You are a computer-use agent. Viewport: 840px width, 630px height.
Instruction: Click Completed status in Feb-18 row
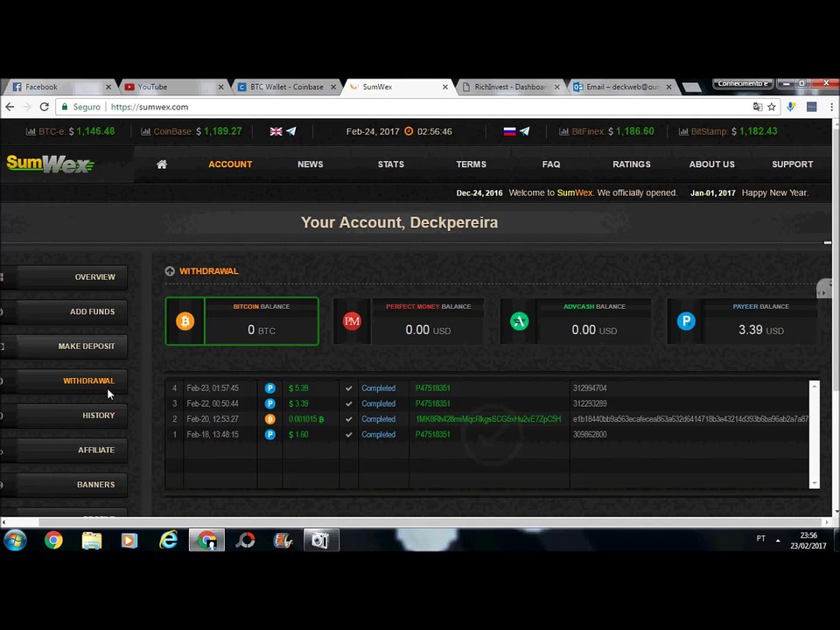(378, 435)
